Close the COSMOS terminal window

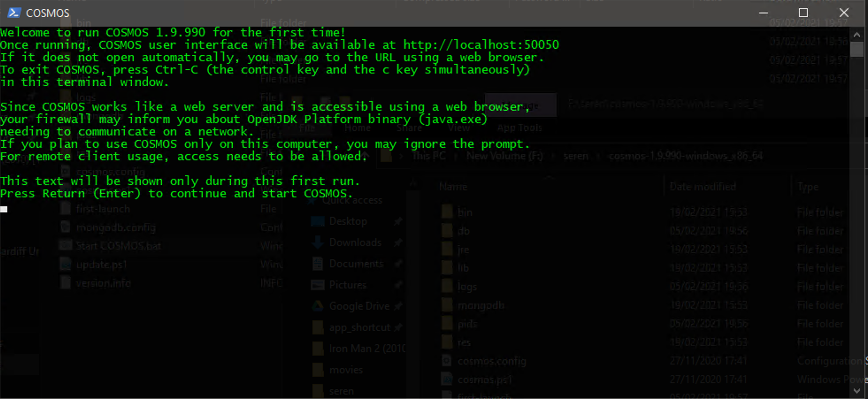pos(844,13)
